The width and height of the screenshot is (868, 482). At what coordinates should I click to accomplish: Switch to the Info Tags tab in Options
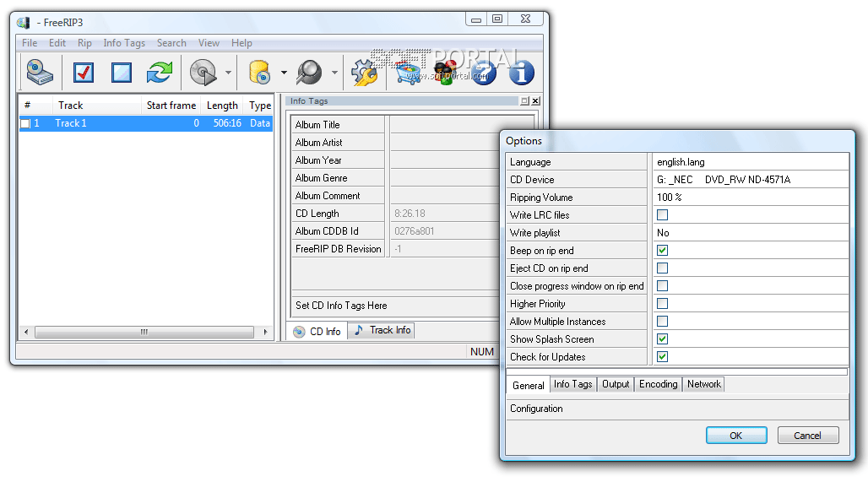tap(573, 384)
